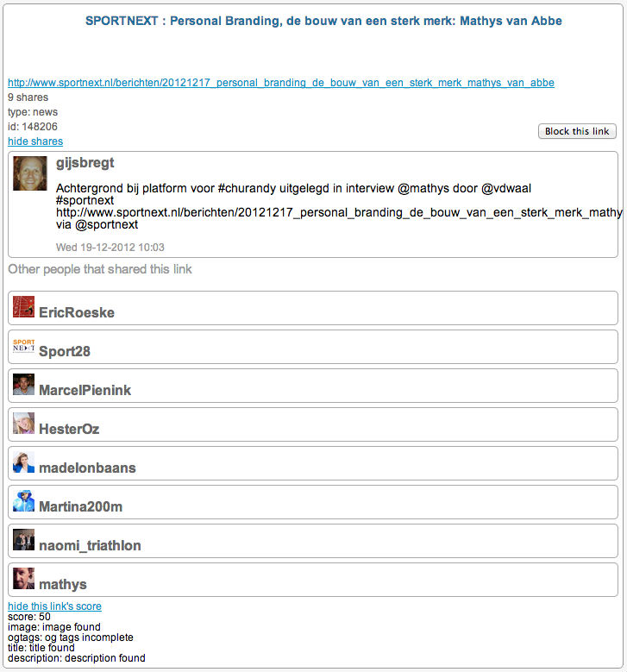Open gijsbregt's username in the share box
Screen dimensions: 627x672
[x=85, y=163]
